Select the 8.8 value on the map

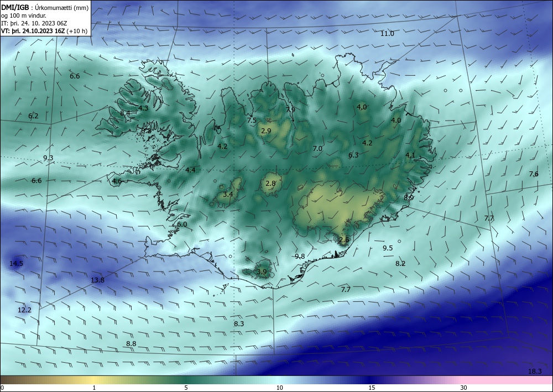click(131, 343)
